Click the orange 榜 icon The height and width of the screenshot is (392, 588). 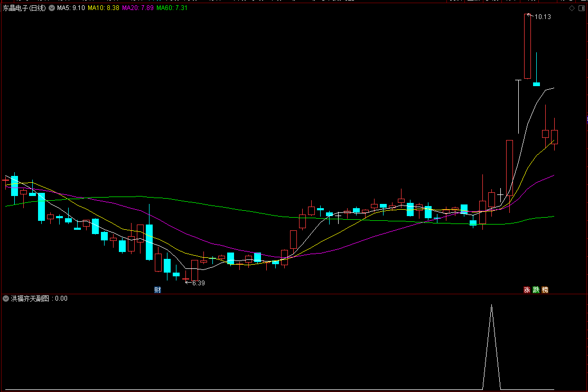click(x=545, y=290)
